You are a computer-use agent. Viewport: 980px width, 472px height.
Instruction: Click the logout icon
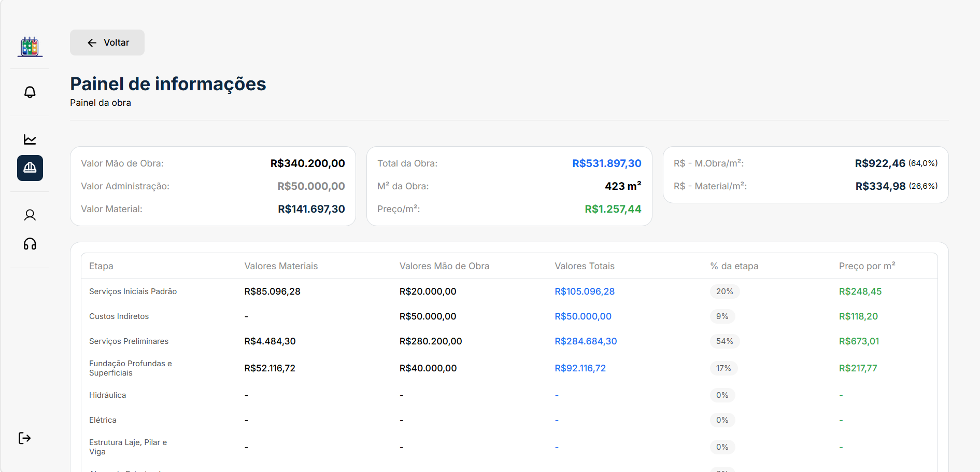pyautogui.click(x=25, y=438)
